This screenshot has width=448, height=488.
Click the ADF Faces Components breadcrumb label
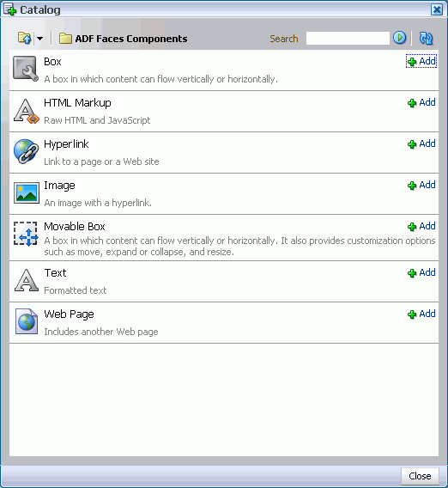(131, 39)
